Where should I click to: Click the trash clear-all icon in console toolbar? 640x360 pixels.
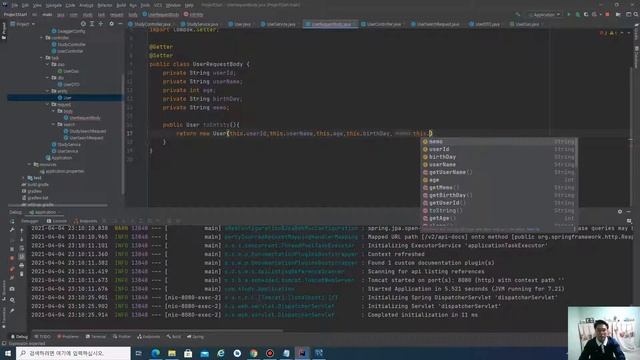[22, 274]
